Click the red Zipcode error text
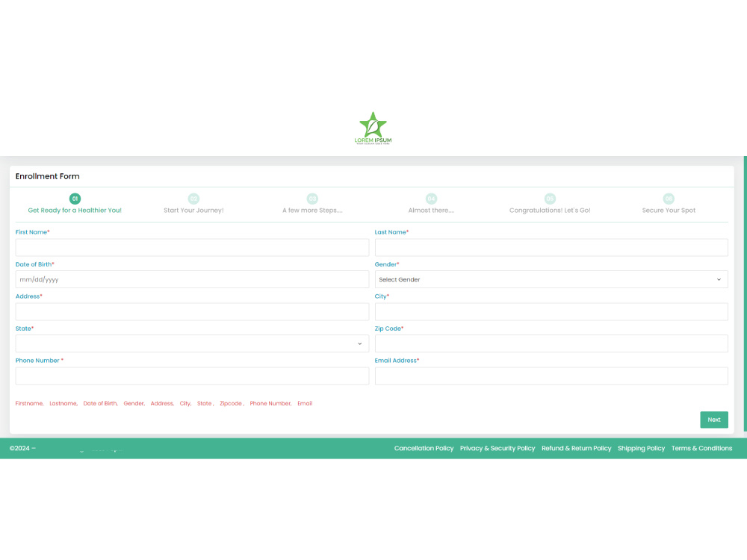Viewport: 747px width, 560px height. click(232, 403)
